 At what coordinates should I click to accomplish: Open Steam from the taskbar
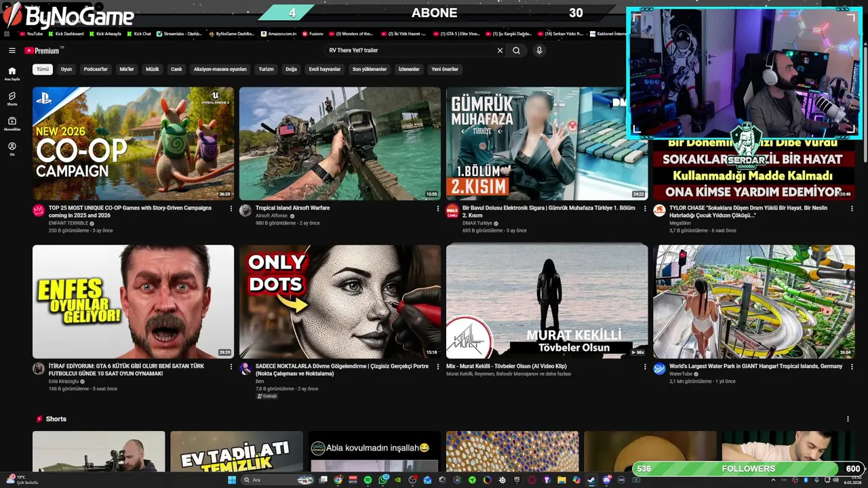tap(591, 480)
